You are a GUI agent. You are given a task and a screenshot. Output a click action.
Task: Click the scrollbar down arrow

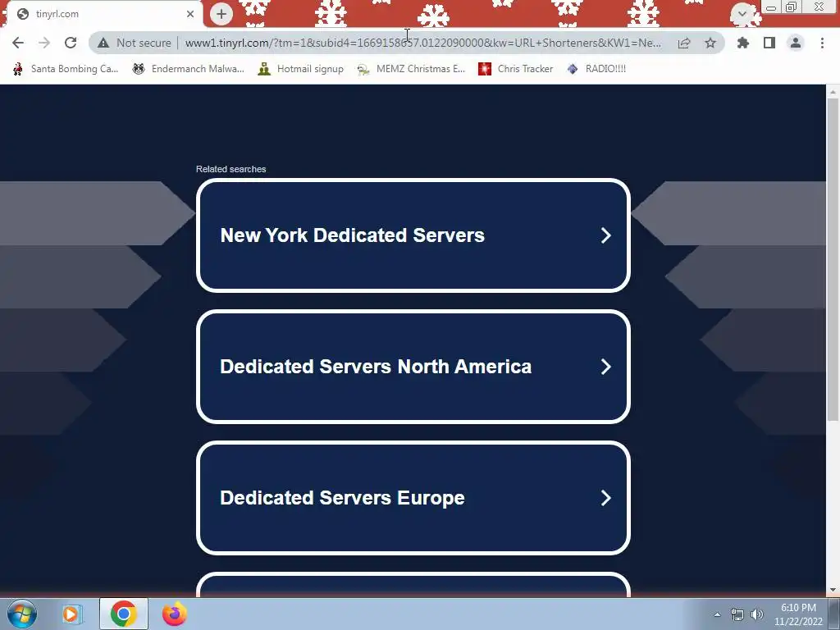click(833, 590)
